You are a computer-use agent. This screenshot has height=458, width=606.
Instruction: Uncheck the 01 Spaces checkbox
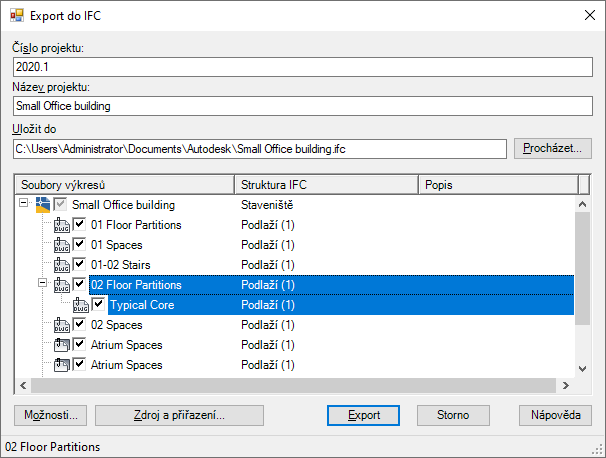click(x=80, y=245)
